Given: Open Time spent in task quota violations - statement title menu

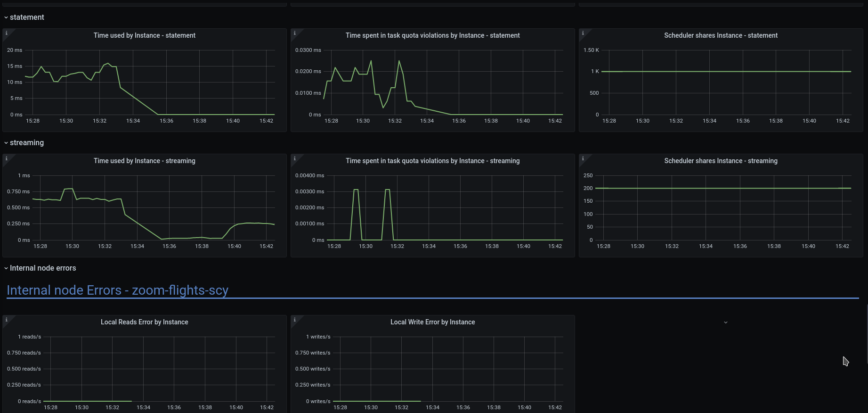Looking at the screenshot, I should pyautogui.click(x=432, y=35).
